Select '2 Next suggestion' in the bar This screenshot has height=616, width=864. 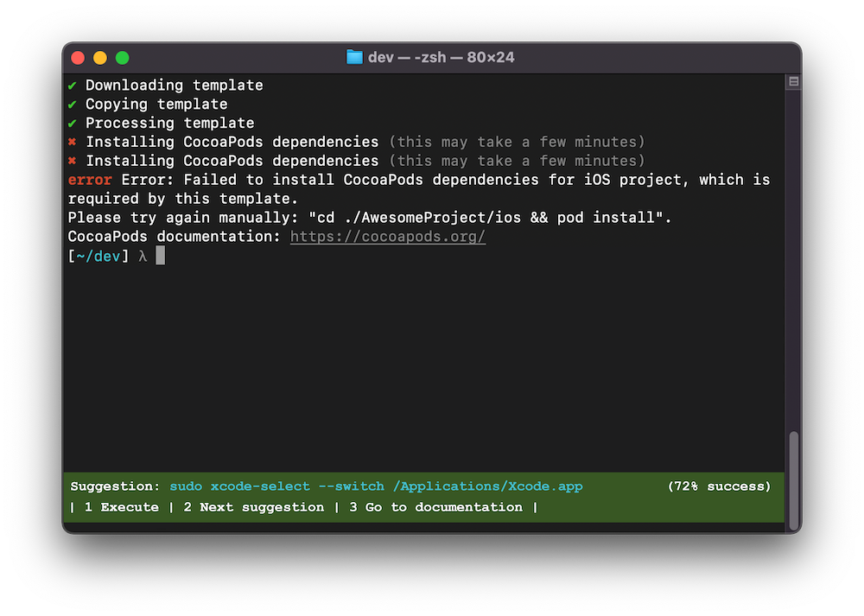tap(253, 507)
